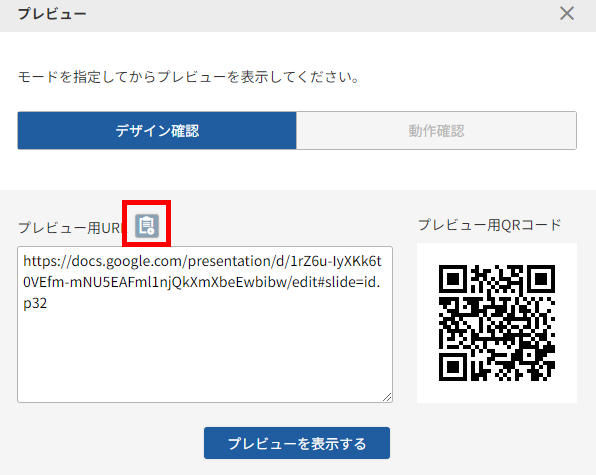Click the プレビュー dialog title

click(x=52, y=14)
